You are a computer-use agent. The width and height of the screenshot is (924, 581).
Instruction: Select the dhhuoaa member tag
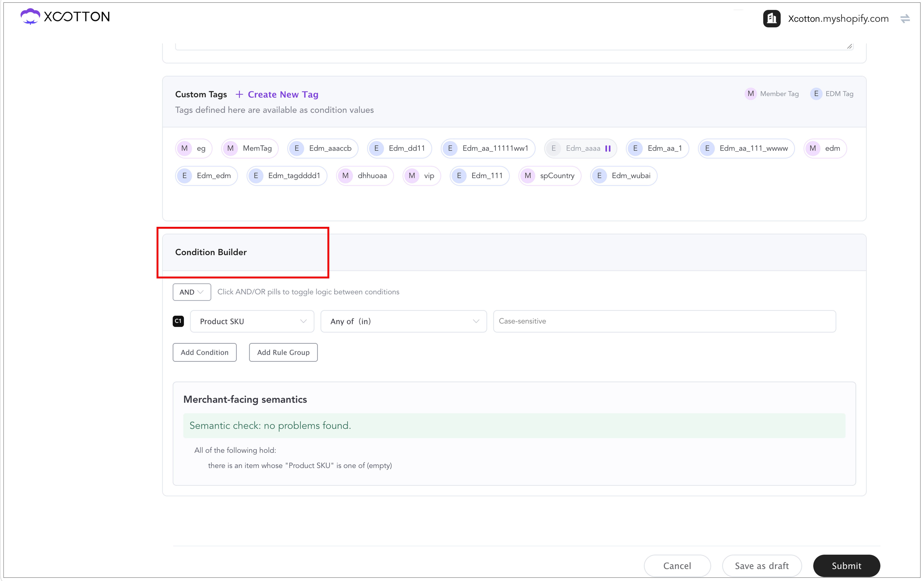pyautogui.click(x=365, y=176)
